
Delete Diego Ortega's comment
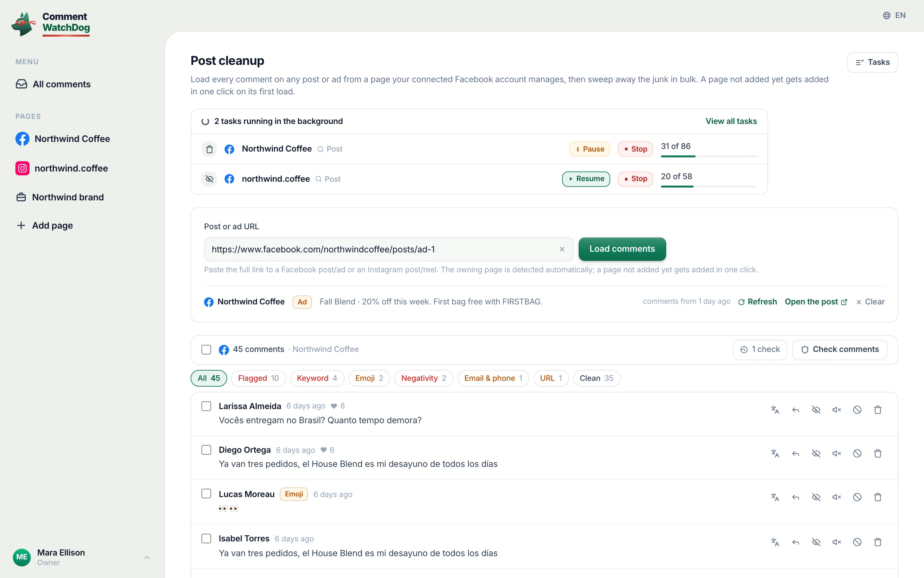(x=878, y=453)
